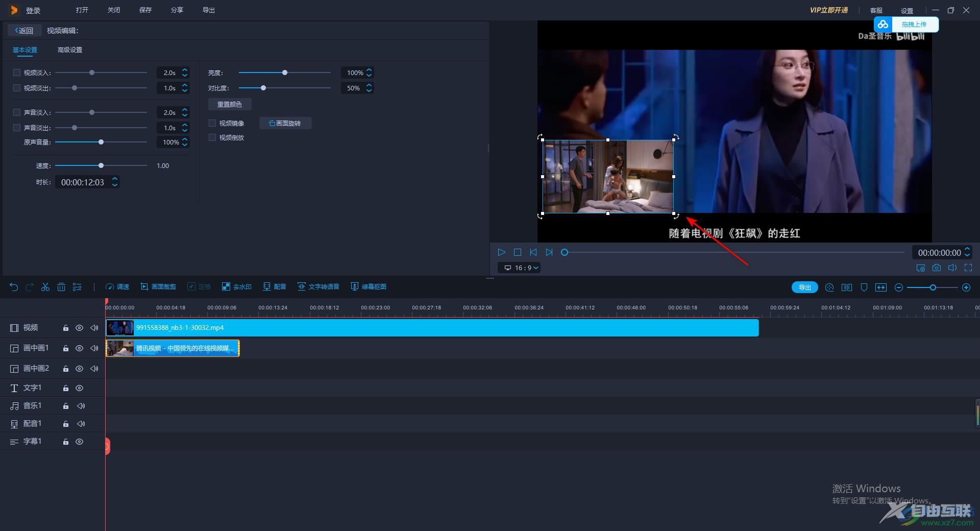980x531 pixels.
Task: Switch to the 高级设置 tab
Action: coord(70,50)
